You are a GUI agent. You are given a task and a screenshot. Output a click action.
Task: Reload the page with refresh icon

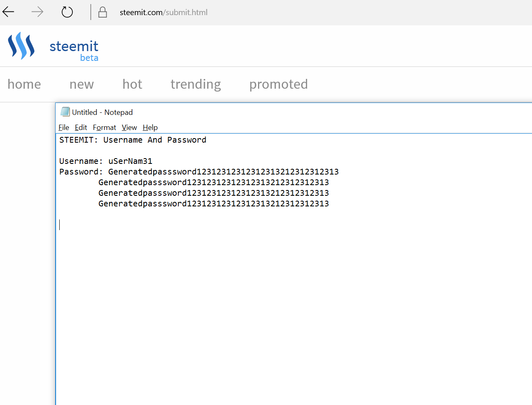[67, 12]
